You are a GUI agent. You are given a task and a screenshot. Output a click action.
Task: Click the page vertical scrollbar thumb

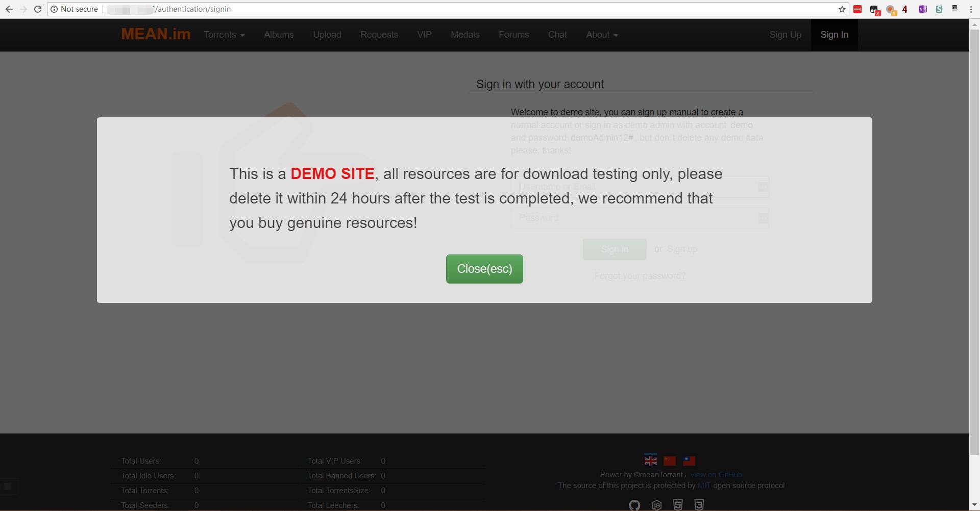coord(975,242)
